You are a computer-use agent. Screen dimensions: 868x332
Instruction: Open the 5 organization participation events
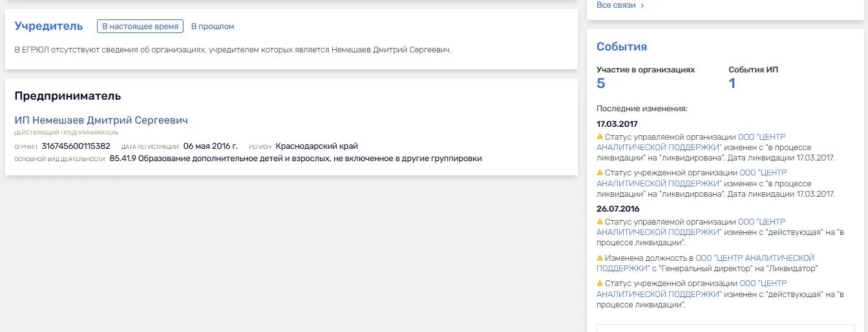pyautogui.click(x=601, y=83)
